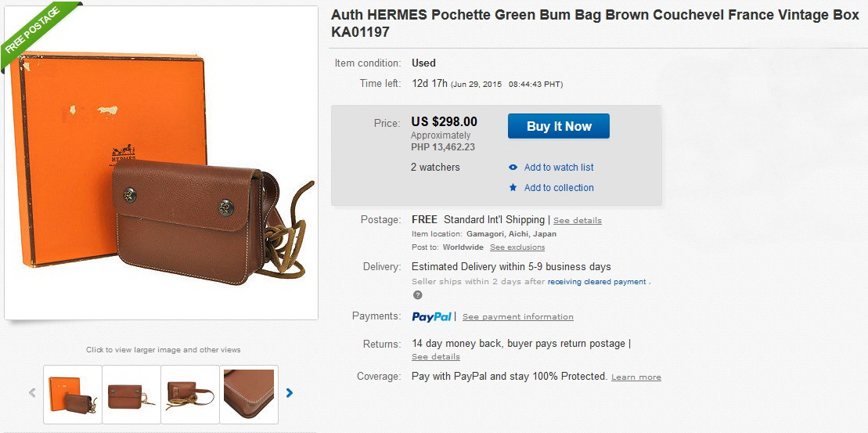Click Learn more beside Coverage

[x=636, y=377]
